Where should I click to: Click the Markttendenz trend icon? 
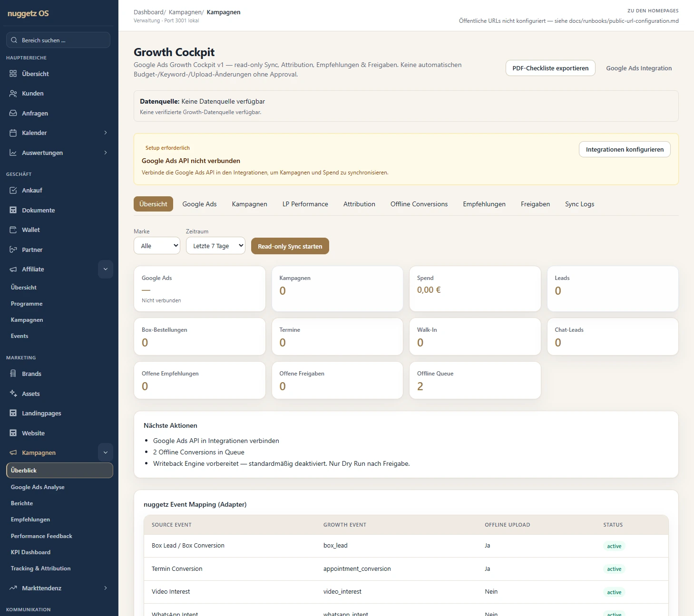13,588
